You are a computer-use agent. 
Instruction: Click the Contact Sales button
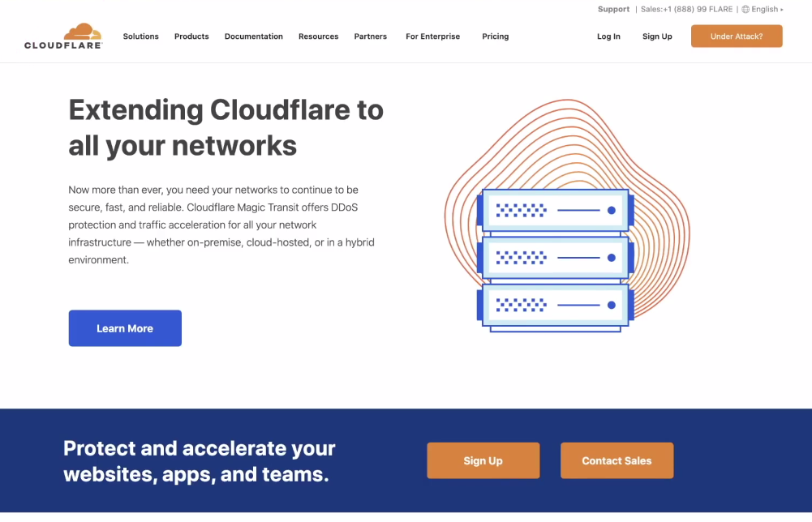click(x=617, y=460)
